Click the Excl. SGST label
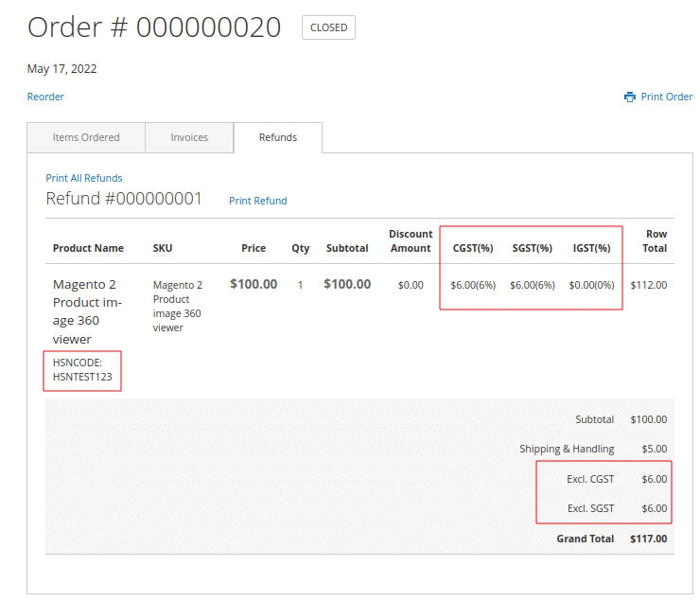The image size is (700, 602). click(590, 508)
